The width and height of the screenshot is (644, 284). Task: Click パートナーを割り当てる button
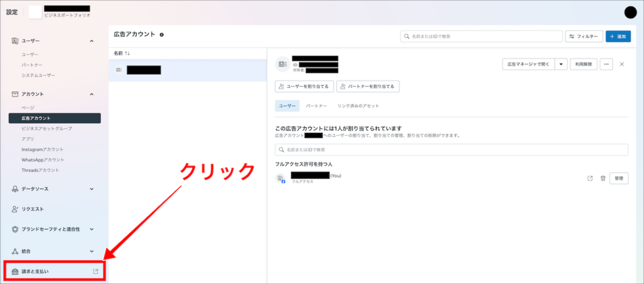[x=368, y=86]
